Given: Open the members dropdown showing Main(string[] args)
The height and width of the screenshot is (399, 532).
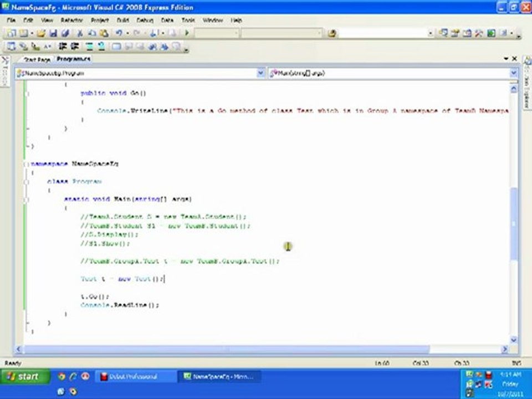Looking at the screenshot, I should coord(513,73).
